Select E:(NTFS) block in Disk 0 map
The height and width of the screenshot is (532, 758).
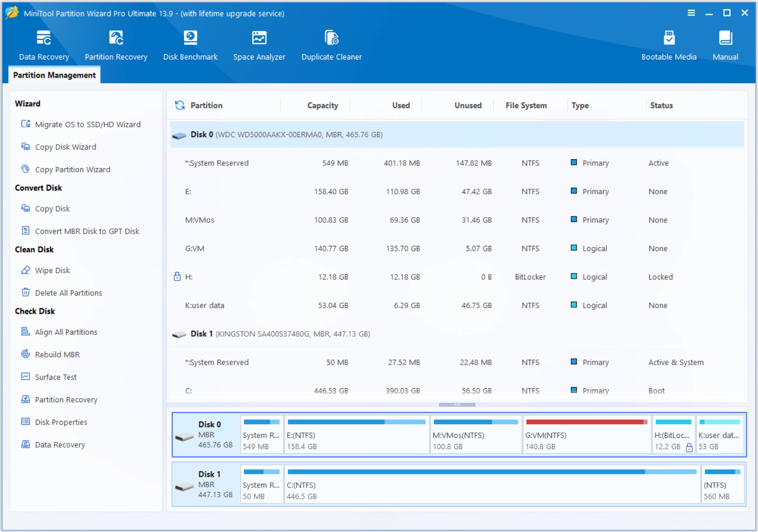pos(357,435)
